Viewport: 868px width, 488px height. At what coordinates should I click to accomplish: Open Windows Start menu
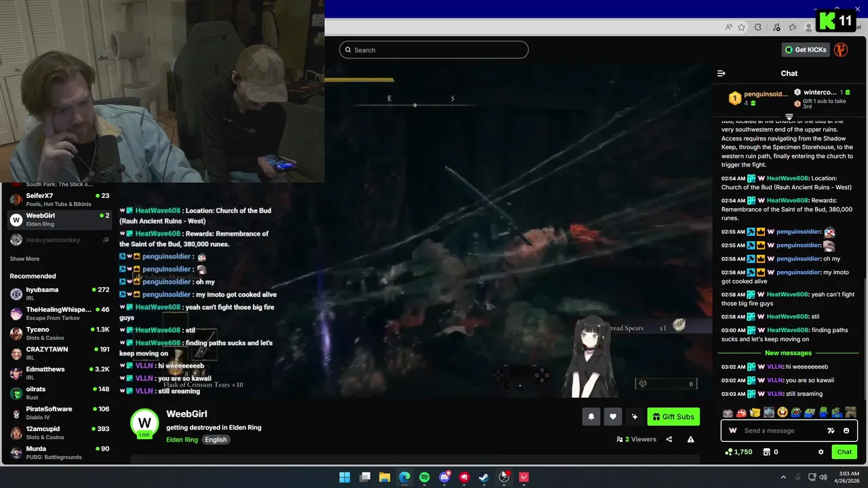tap(344, 477)
